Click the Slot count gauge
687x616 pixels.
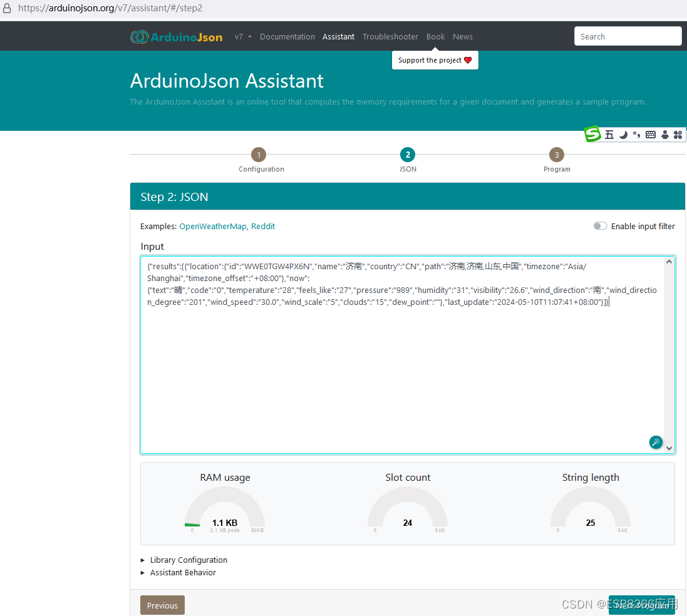[x=408, y=508]
